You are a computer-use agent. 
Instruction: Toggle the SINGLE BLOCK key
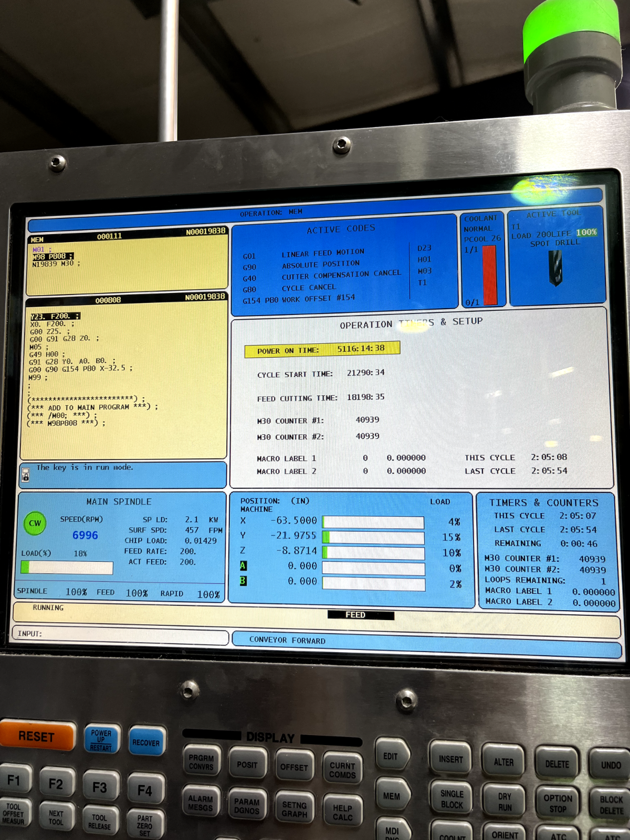coord(452,799)
